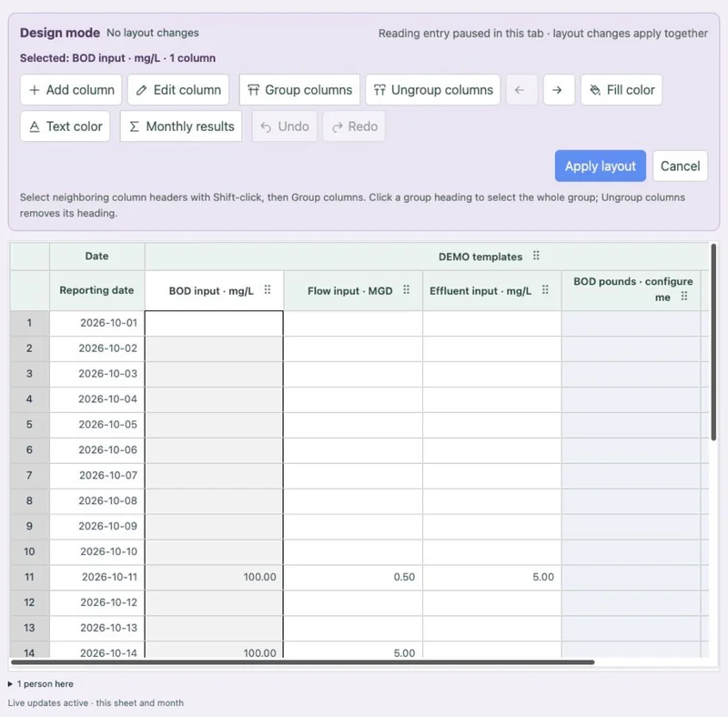Click the Undo button

[x=285, y=126]
